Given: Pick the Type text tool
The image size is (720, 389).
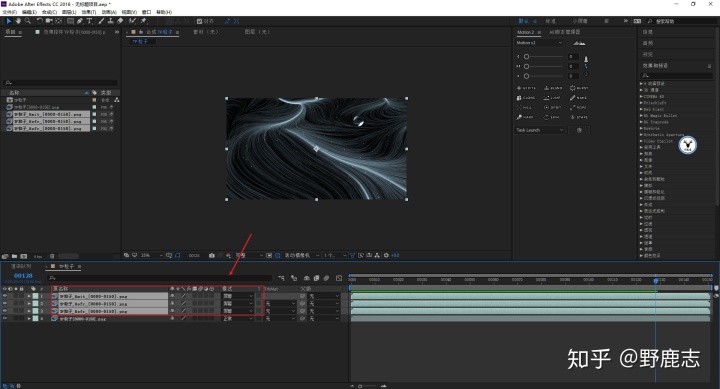Looking at the screenshot, I should [89, 21].
